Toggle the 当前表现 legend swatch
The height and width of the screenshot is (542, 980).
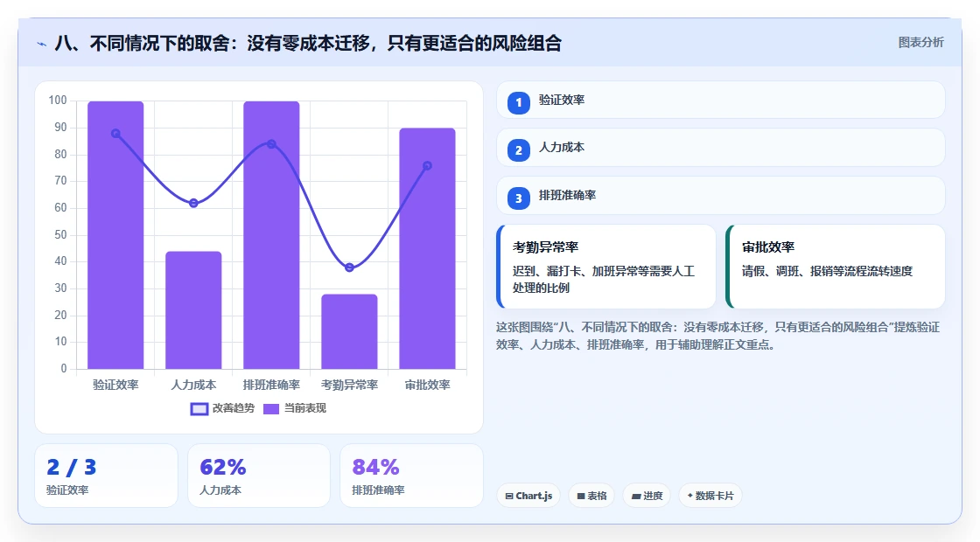(270, 409)
